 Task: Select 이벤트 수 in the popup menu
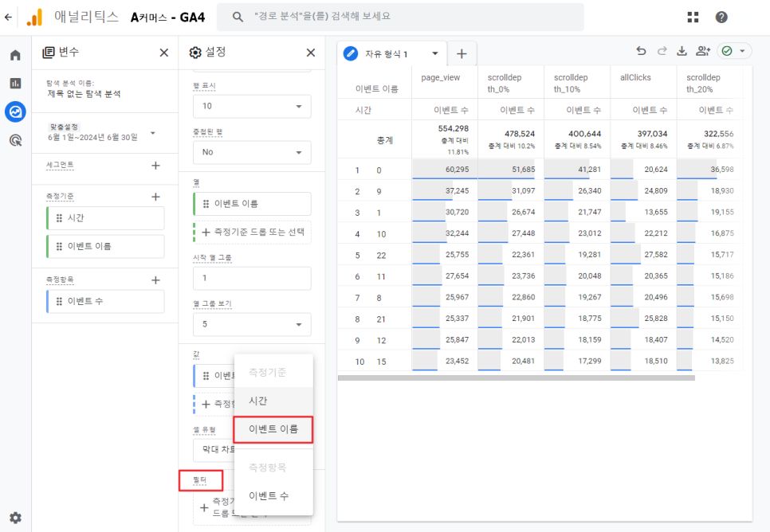click(x=273, y=495)
